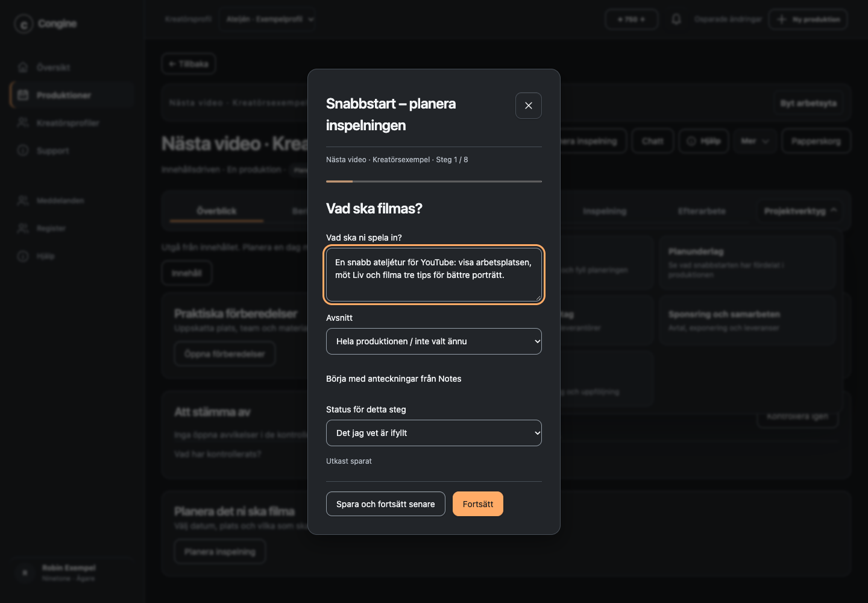Screen dimensions: 868x603
Task: Collapse the Projektverktyg section
Action: tap(800, 211)
